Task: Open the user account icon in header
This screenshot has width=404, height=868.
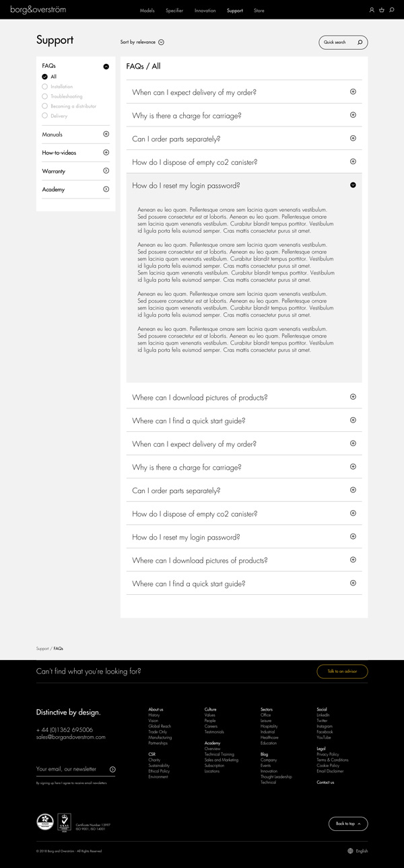Action: coord(372,10)
